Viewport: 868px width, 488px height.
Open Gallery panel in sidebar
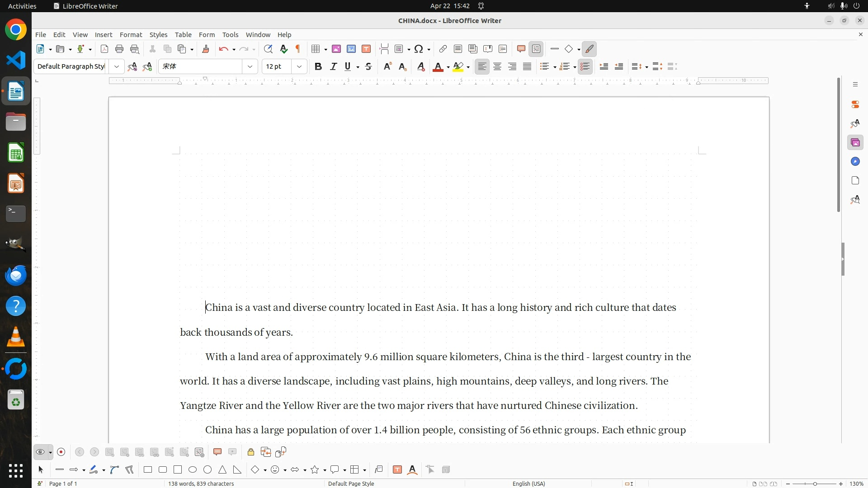click(855, 143)
